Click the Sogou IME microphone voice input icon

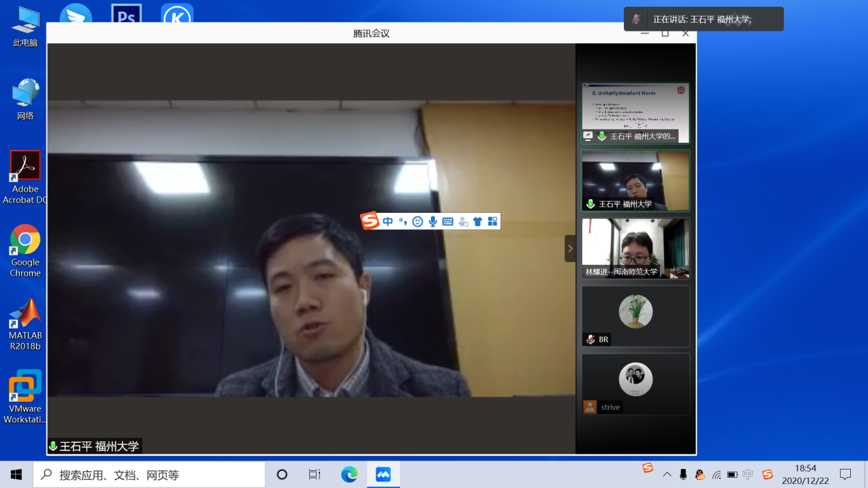point(433,221)
